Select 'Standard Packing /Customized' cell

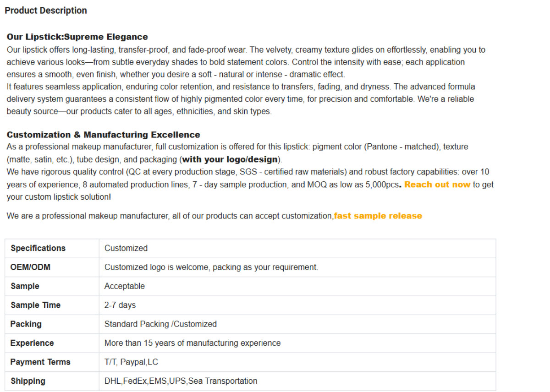click(297, 324)
